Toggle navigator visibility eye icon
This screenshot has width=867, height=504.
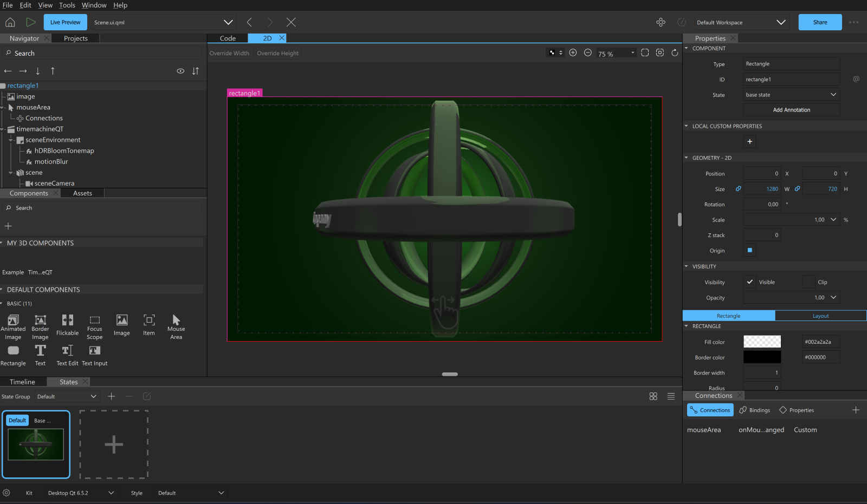[180, 71]
